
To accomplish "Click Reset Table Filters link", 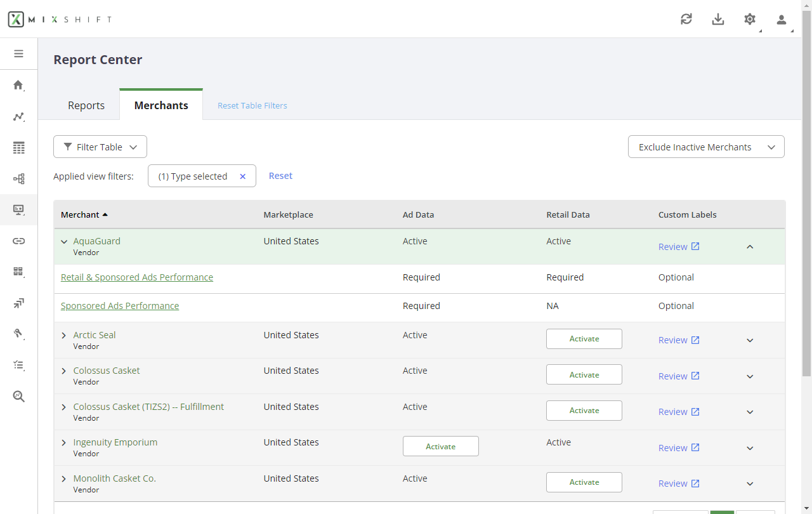I will click(x=252, y=106).
